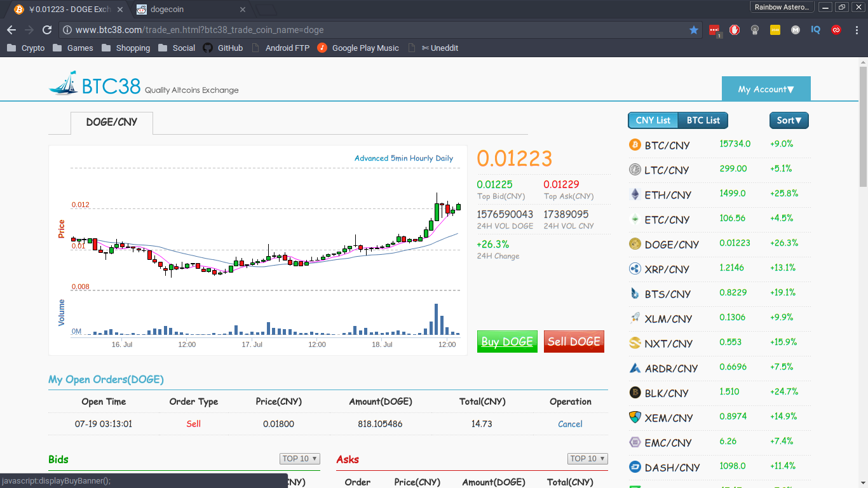Click the DASH coin icon
The width and height of the screenshot is (868, 488).
click(635, 467)
